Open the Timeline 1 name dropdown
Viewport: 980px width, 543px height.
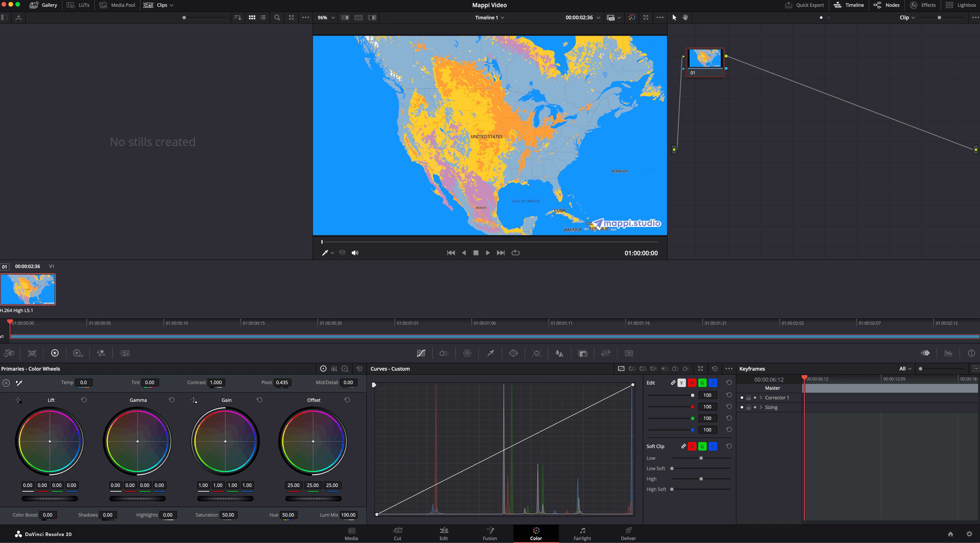point(502,18)
